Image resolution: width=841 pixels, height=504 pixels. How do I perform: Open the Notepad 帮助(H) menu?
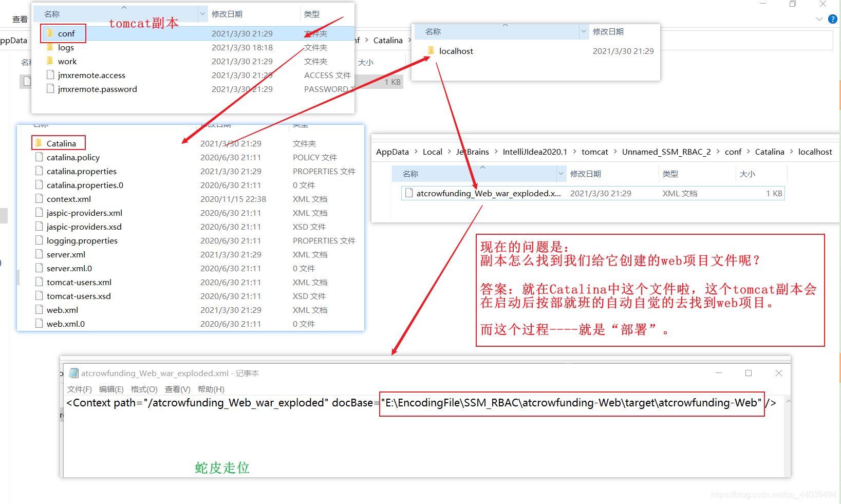click(x=211, y=389)
